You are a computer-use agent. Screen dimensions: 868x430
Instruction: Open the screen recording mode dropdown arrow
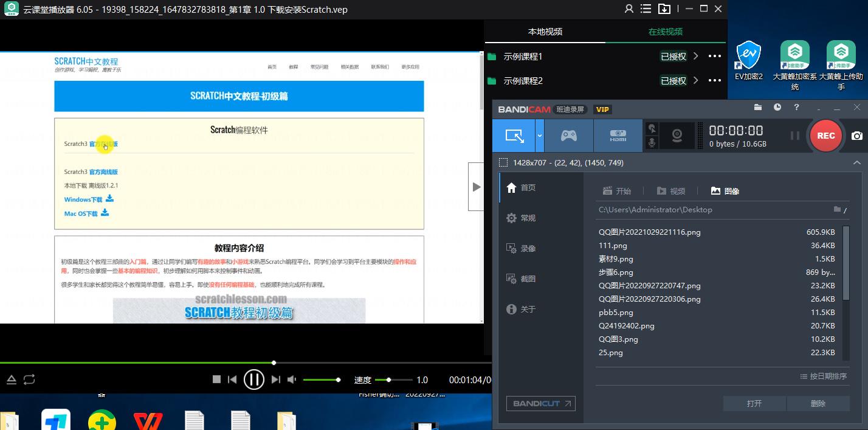(540, 136)
